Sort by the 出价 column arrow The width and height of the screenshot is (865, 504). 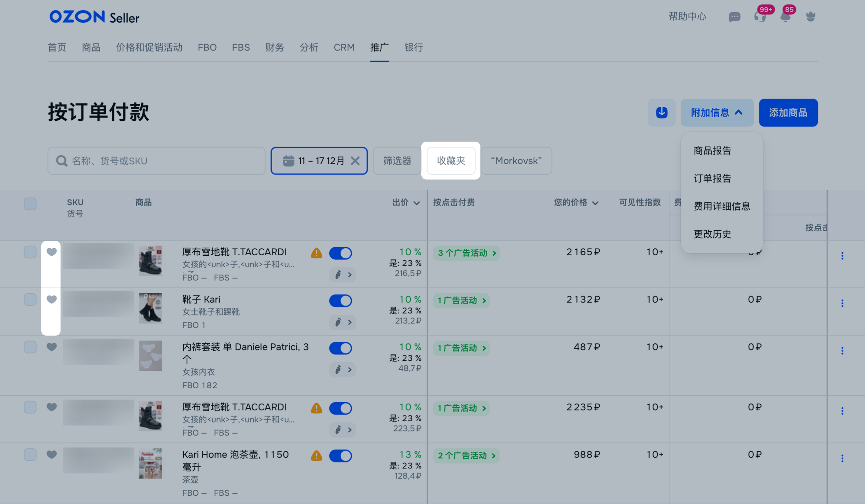417,203
